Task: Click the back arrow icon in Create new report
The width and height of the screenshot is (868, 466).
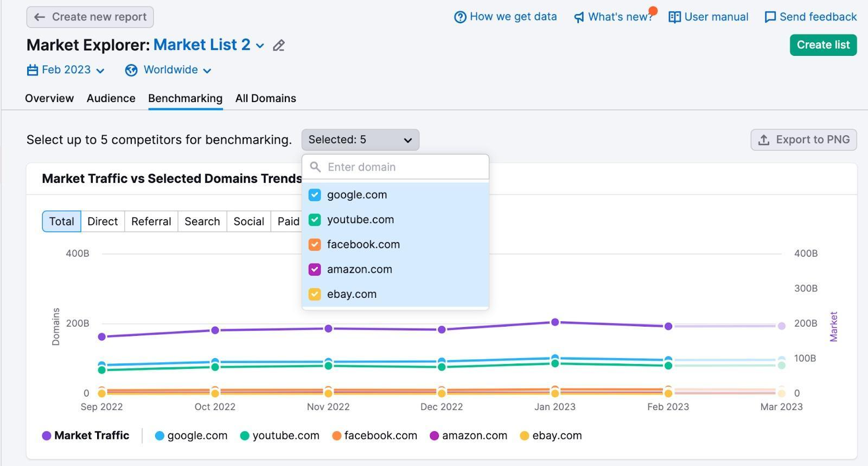Action: [x=40, y=17]
